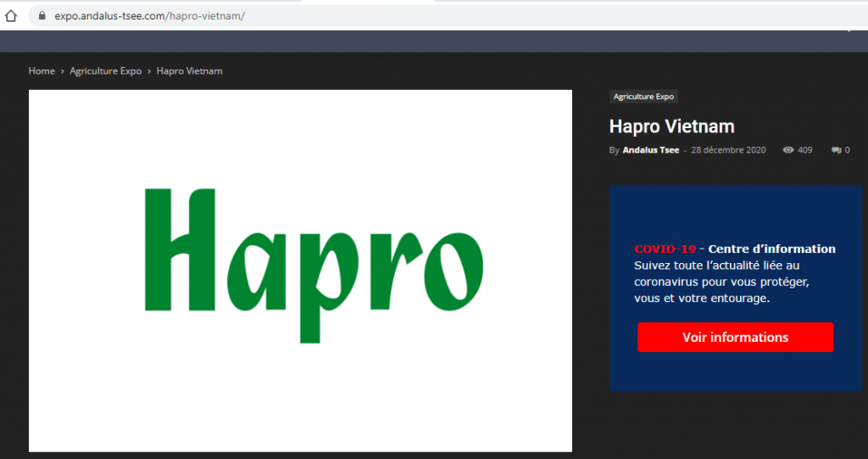Click the 0 comments count
The image size is (868, 459).
[847, 150]
